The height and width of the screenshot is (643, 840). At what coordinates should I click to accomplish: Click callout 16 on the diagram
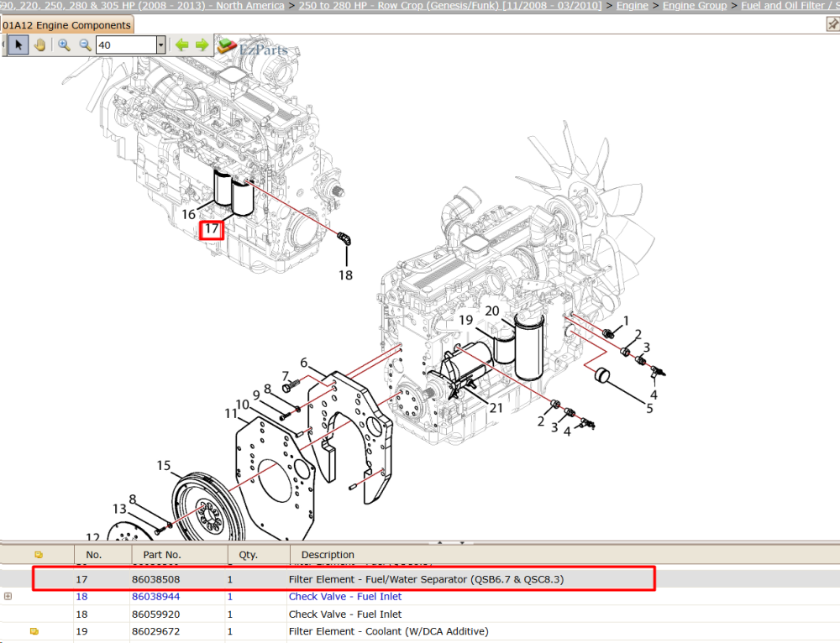[188, 215]
